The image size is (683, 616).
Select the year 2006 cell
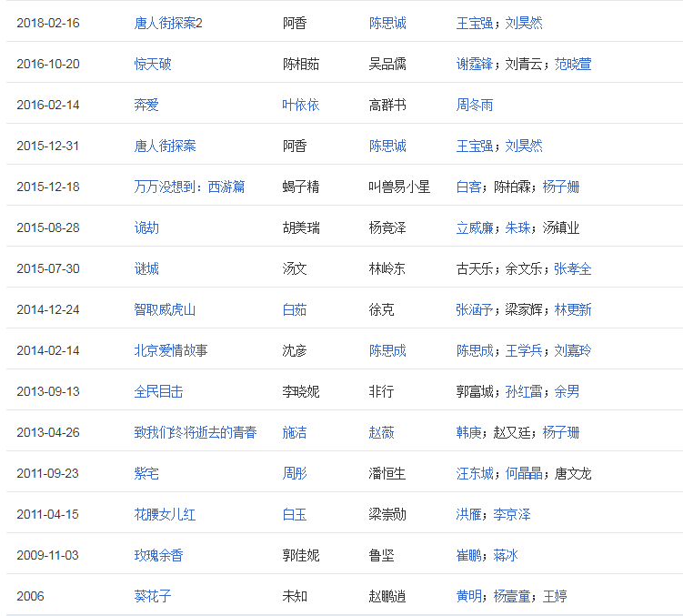pos(31,597)
